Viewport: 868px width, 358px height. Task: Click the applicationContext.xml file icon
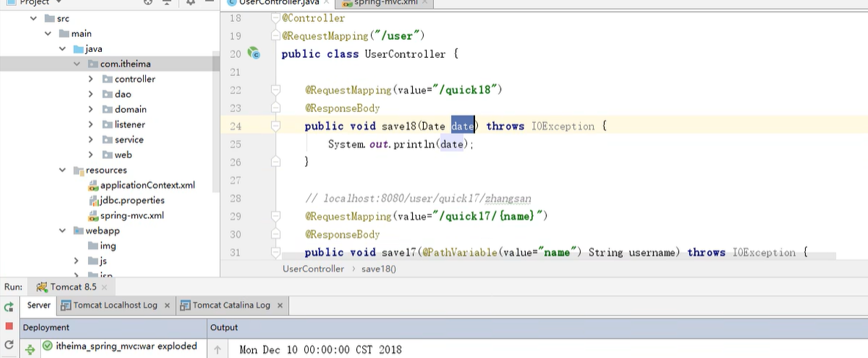[94, 185]
